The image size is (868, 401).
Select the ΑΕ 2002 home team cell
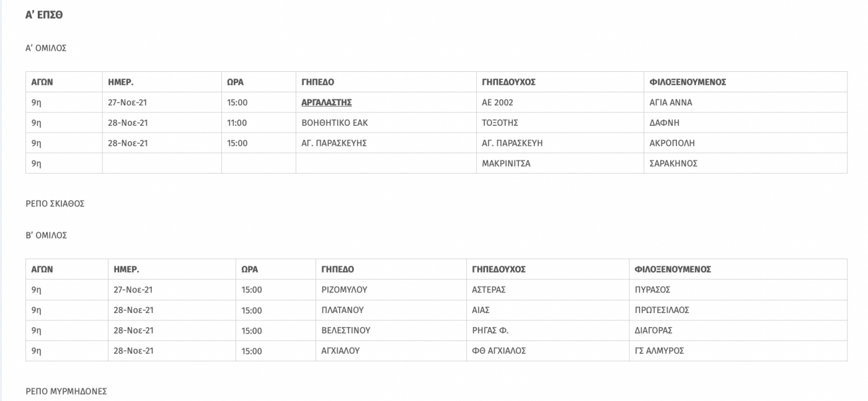click(560, 102)
